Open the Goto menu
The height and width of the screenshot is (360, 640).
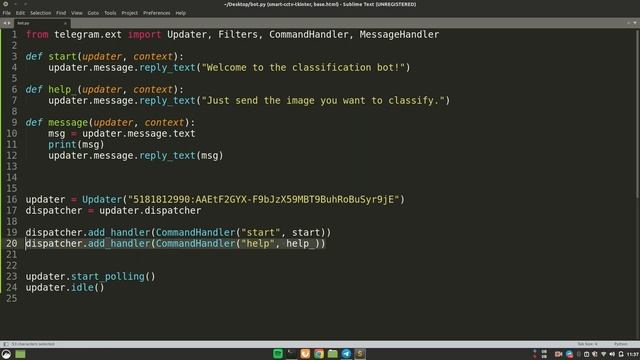tap(93, 13)
